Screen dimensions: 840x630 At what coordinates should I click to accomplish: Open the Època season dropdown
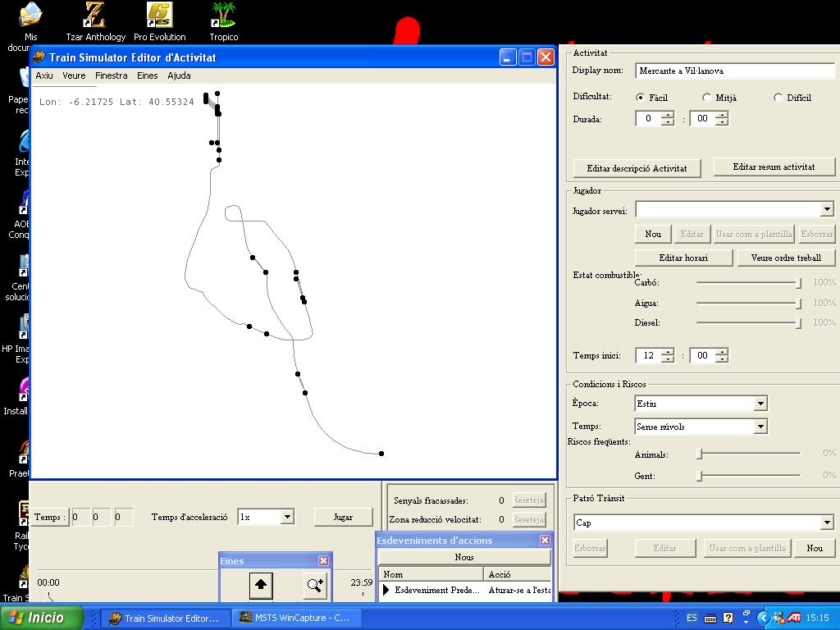(x=760, y=404)
